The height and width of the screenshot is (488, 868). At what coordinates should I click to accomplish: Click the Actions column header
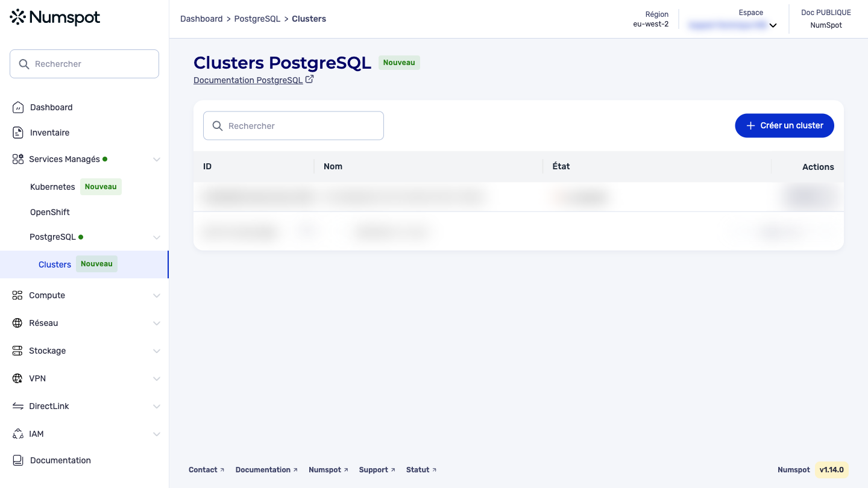tap(818, 167)
